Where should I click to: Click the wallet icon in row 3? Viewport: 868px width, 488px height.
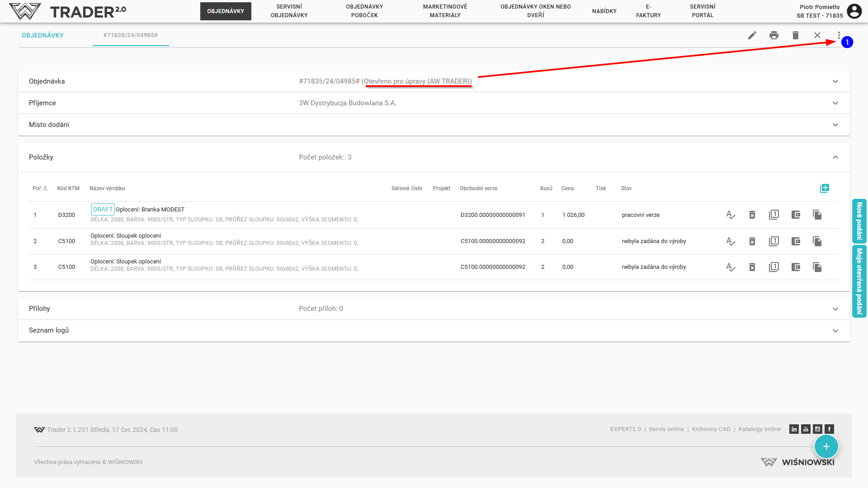pyautogui.click(x=796, y=267)
